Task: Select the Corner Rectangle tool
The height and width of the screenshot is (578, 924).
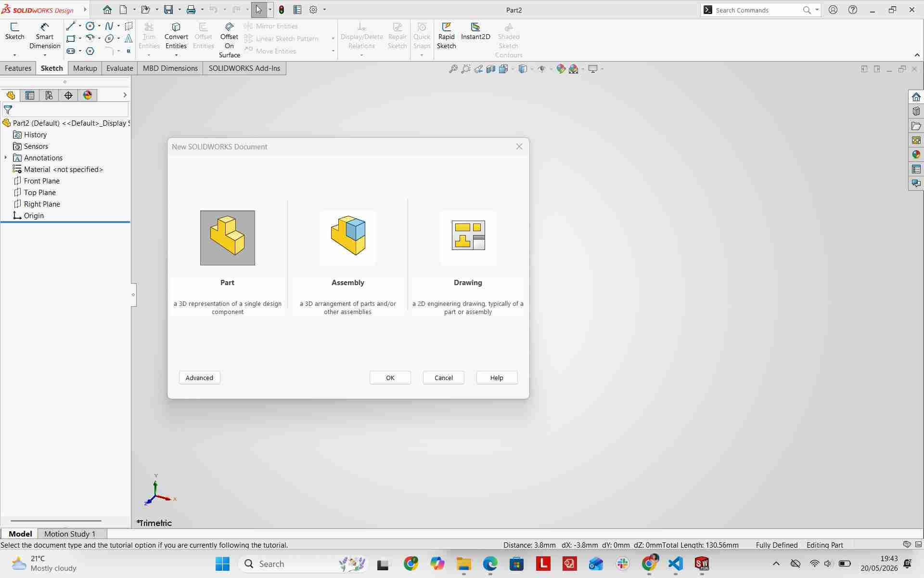Action: (x=71, y=39)
